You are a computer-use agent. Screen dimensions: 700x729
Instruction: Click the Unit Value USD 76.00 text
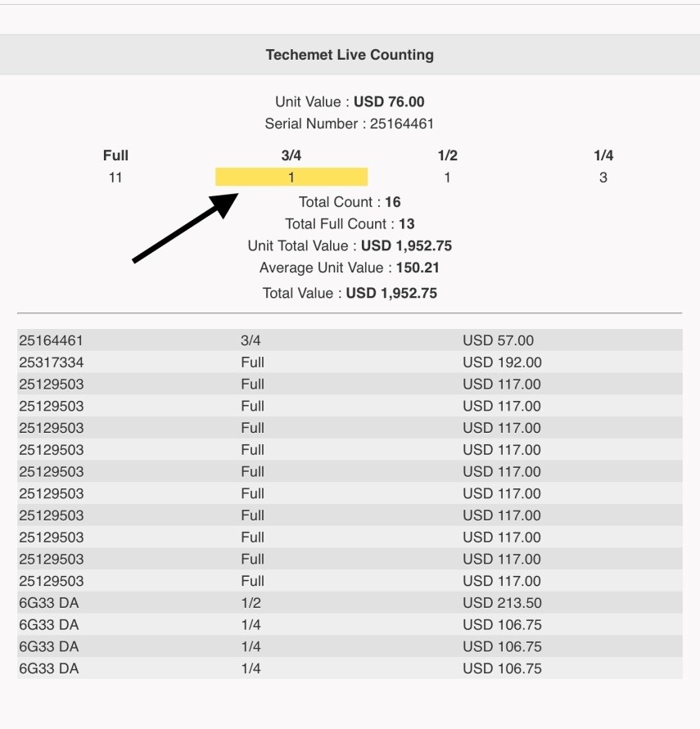click(x=350, y=102)
